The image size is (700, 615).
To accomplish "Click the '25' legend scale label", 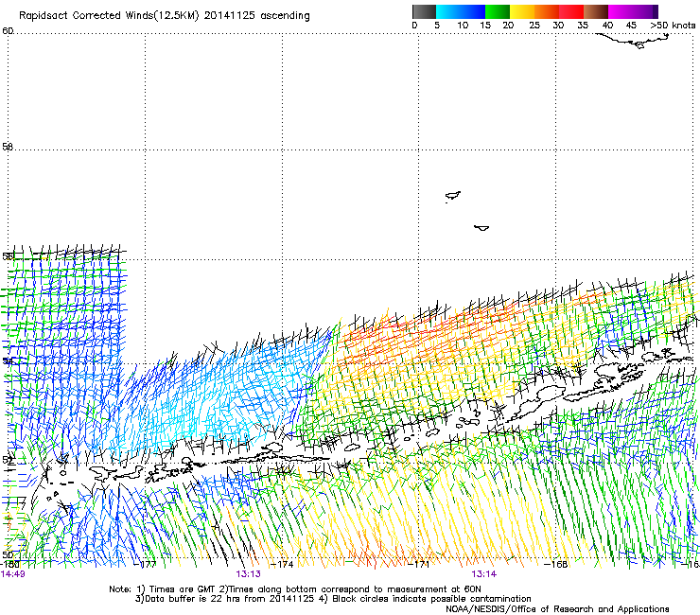I will point(534,26).
